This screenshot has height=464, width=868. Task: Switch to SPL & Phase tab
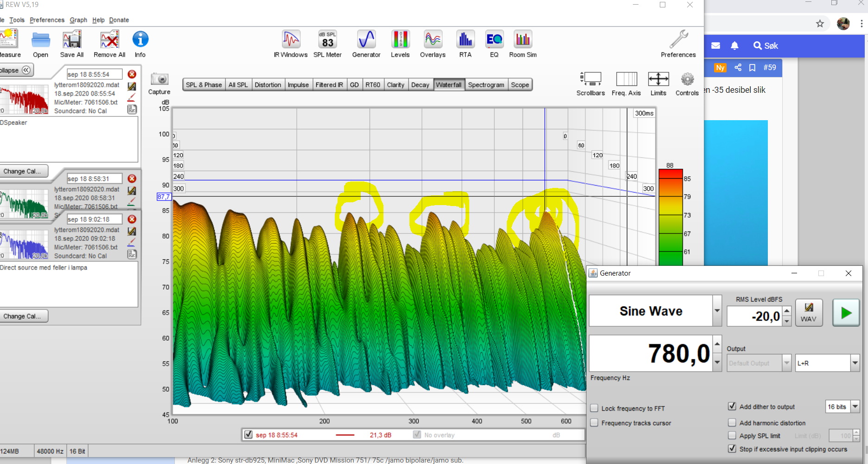(204, 84)
